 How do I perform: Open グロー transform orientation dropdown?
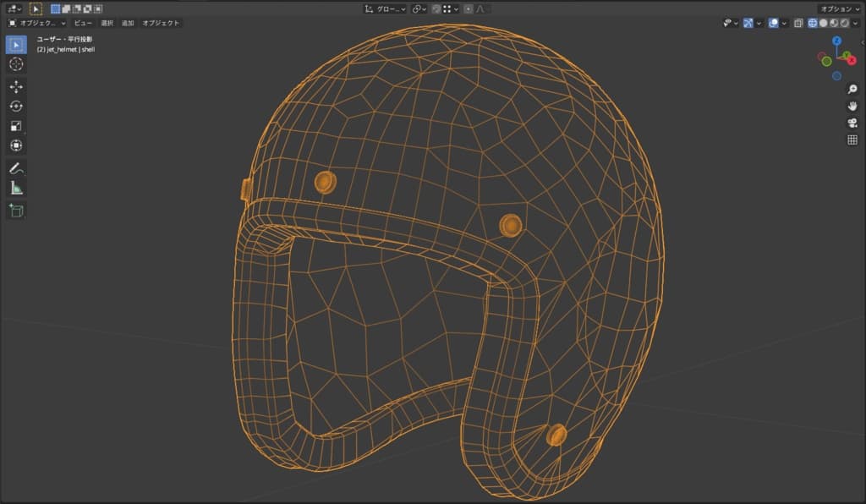[x=385, y=8]
